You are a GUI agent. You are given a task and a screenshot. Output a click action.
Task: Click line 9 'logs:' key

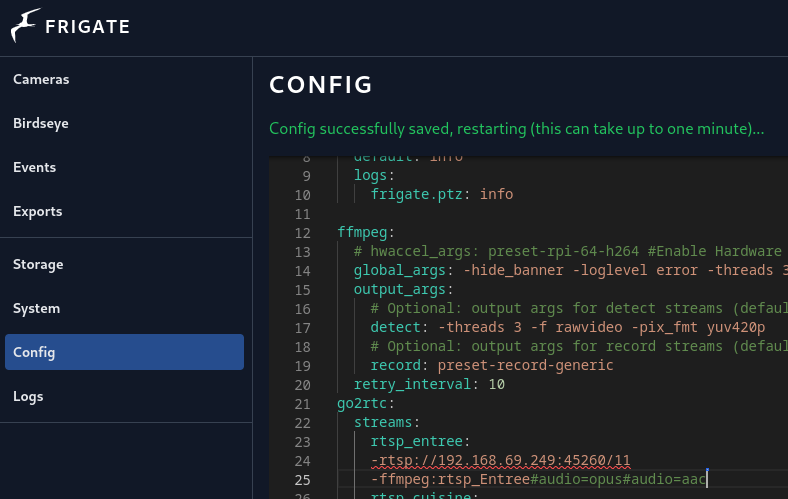[x=374, y=175]
